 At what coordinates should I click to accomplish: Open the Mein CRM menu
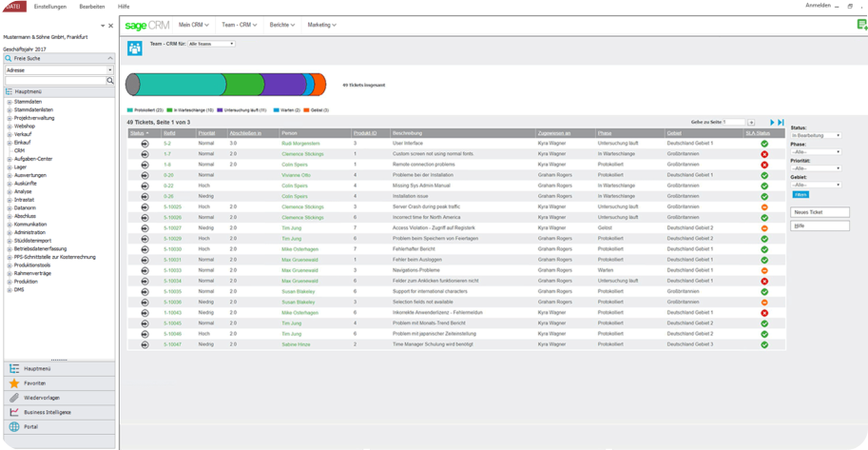[x=194, y=25]
